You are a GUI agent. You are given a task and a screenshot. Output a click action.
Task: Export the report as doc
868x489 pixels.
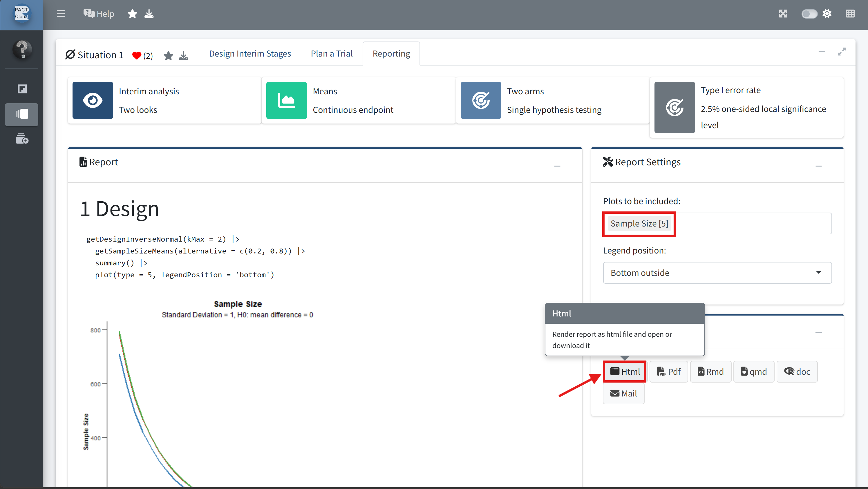tap(797, 372)
